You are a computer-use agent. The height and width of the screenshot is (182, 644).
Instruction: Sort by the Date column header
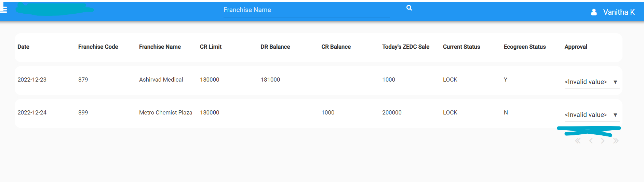23,47
